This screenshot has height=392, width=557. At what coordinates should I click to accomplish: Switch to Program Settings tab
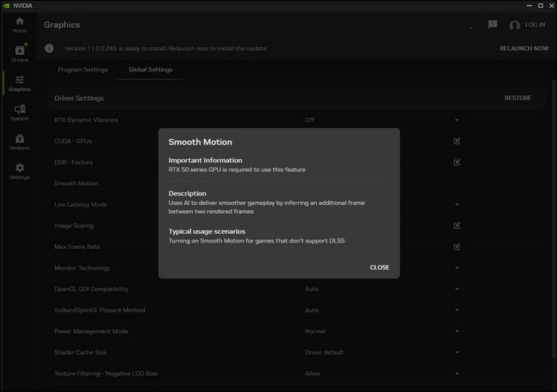(x=83, y=70)
